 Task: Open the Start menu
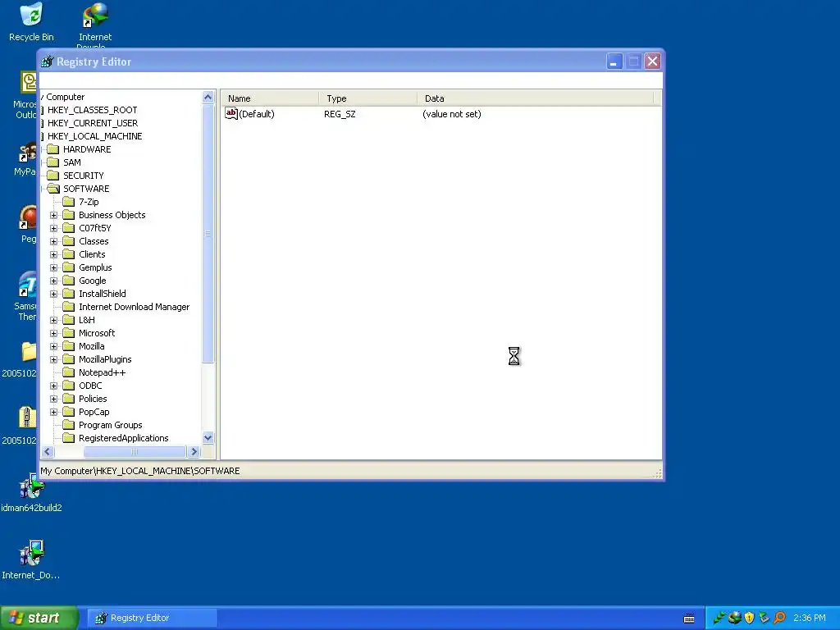pos(39,618)
